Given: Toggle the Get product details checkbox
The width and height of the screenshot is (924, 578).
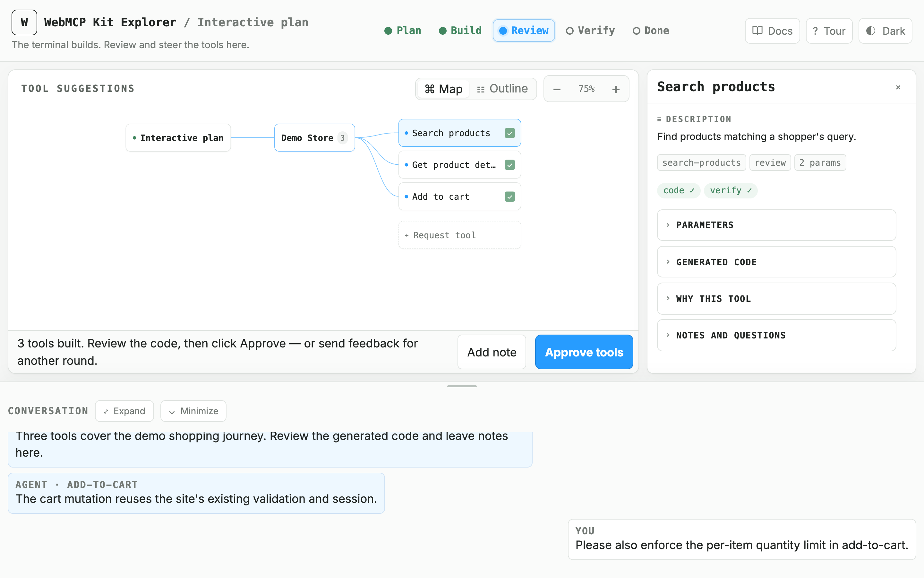Looking at the screenshot, I should pyautogui.click(x=510, y=165).
